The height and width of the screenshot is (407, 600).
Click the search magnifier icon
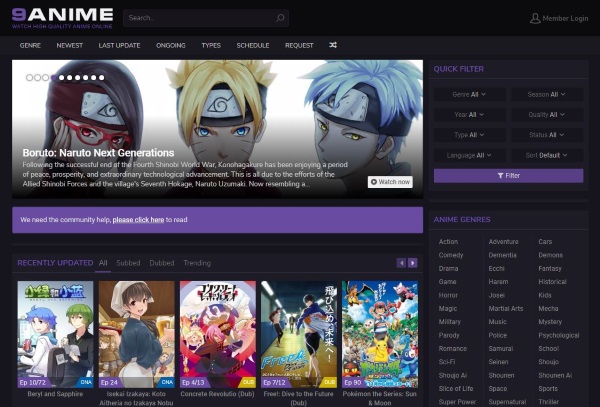tap(280, 18)
